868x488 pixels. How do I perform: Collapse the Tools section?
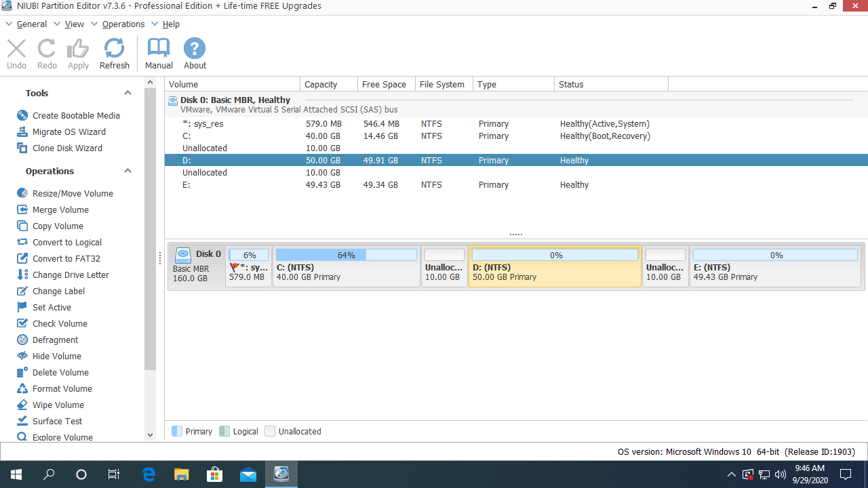(127, 93)
